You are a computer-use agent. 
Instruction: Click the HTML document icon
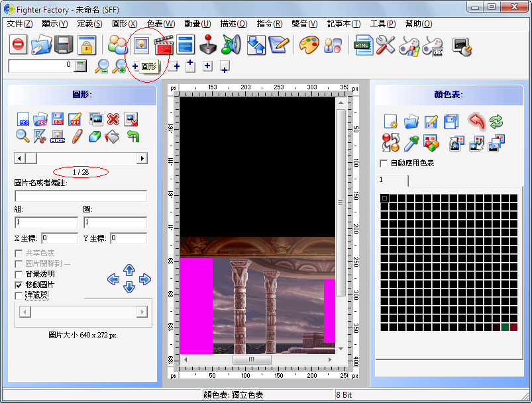[363, 45]
